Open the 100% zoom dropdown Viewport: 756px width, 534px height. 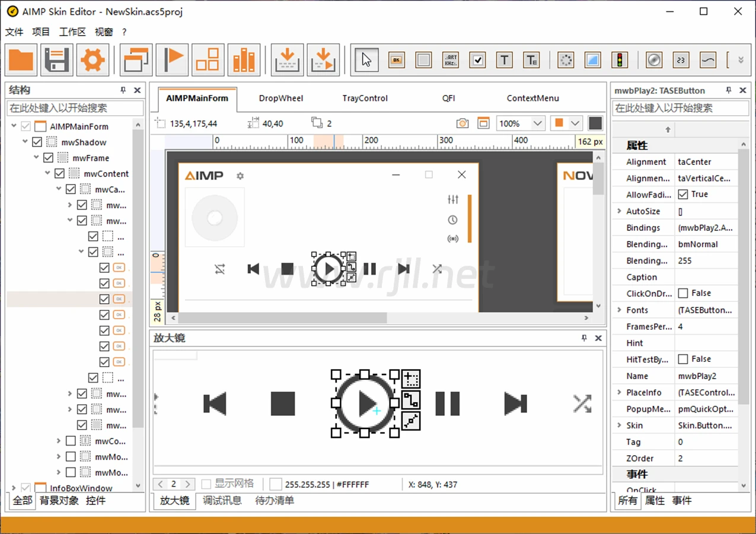coord(537,123)
